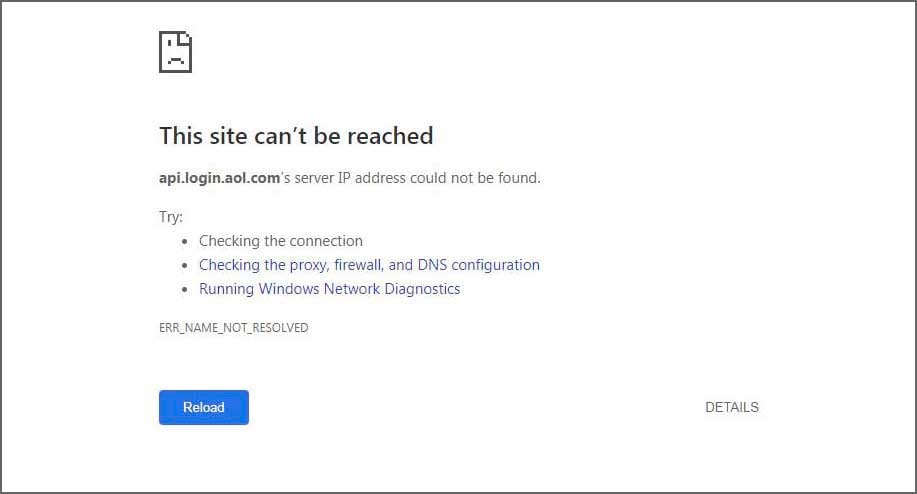Click the frowning face inside the page icon
Viewport: 917px width, 494px height.
(175, 52)
